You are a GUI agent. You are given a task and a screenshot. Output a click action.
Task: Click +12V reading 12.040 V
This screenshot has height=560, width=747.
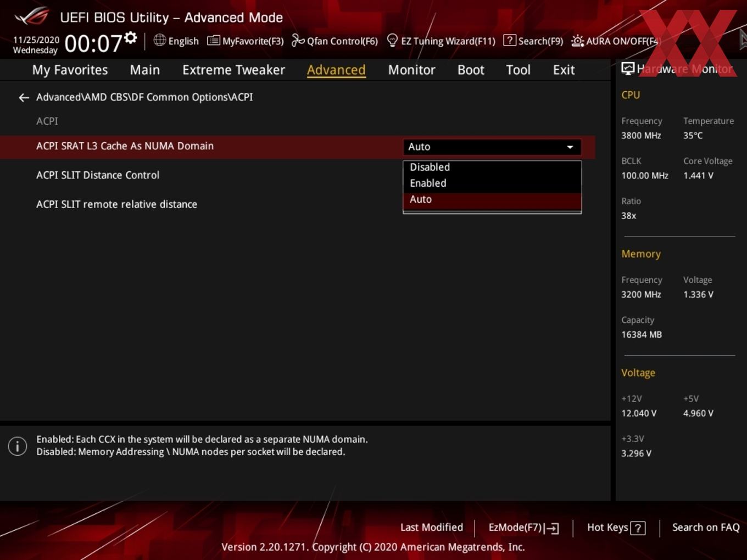[639, 413]
